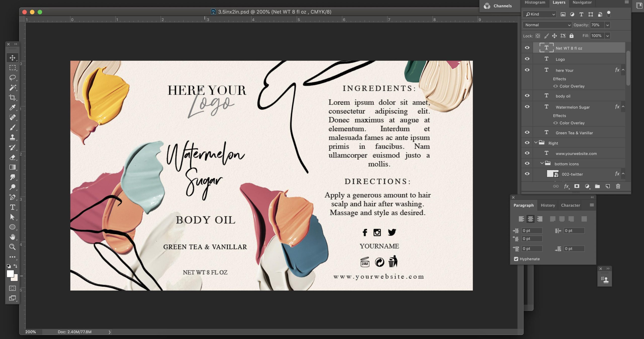Collapse the Right layer group
This screenshot has width=644, height=339.
point(536,143)
